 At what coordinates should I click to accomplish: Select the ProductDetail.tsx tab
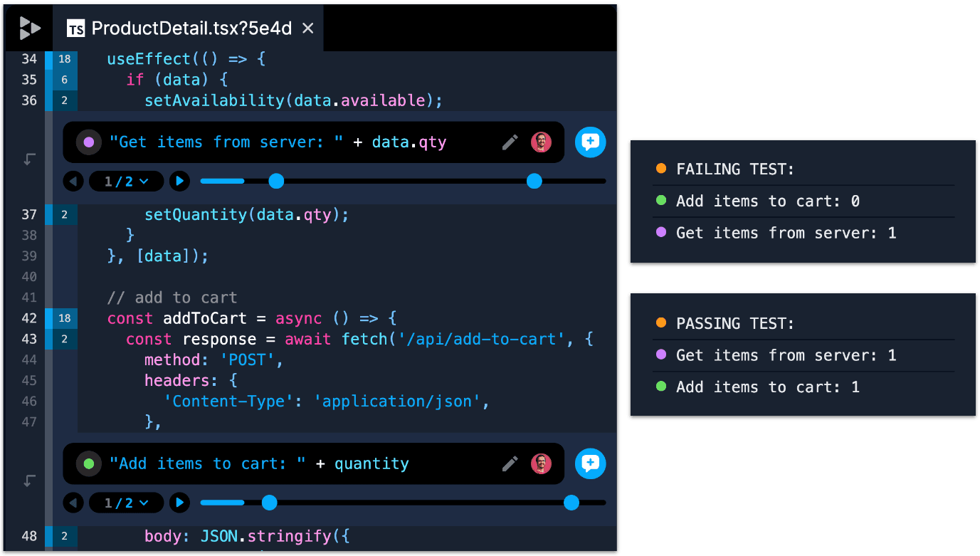[191, 28]
